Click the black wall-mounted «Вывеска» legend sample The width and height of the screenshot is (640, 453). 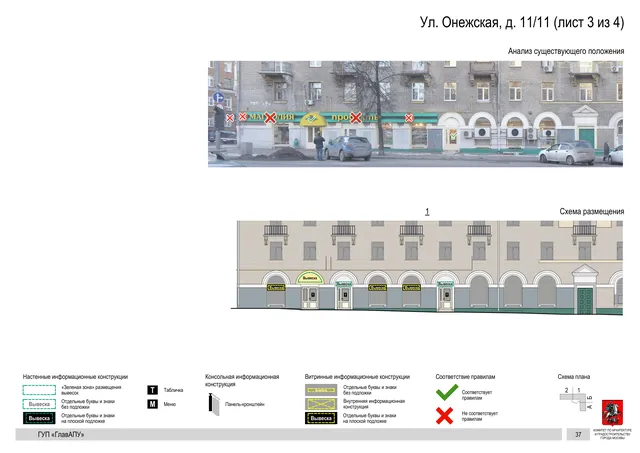point(39,418)
